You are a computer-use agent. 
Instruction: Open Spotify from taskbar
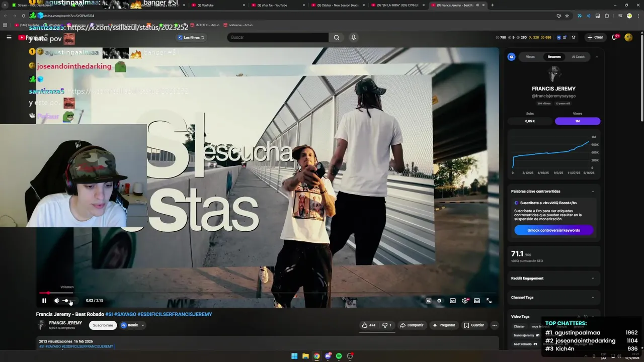point(339,356)
